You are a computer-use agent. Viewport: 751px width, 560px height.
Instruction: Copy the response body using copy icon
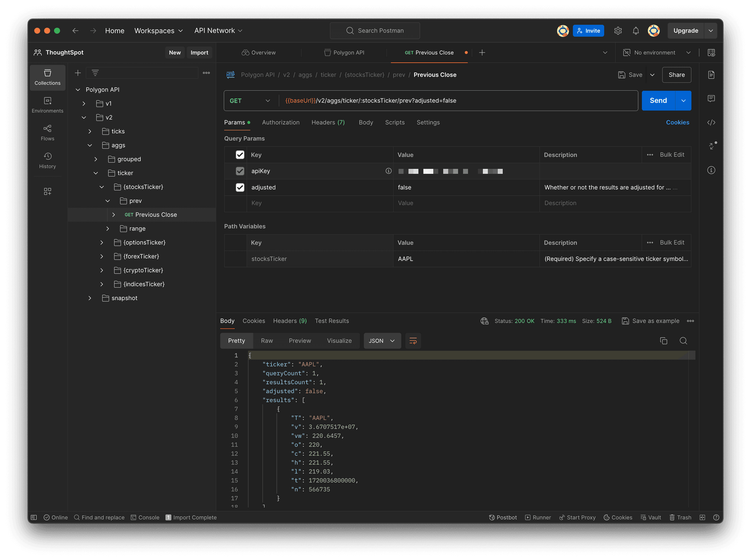tap(664, 341)
